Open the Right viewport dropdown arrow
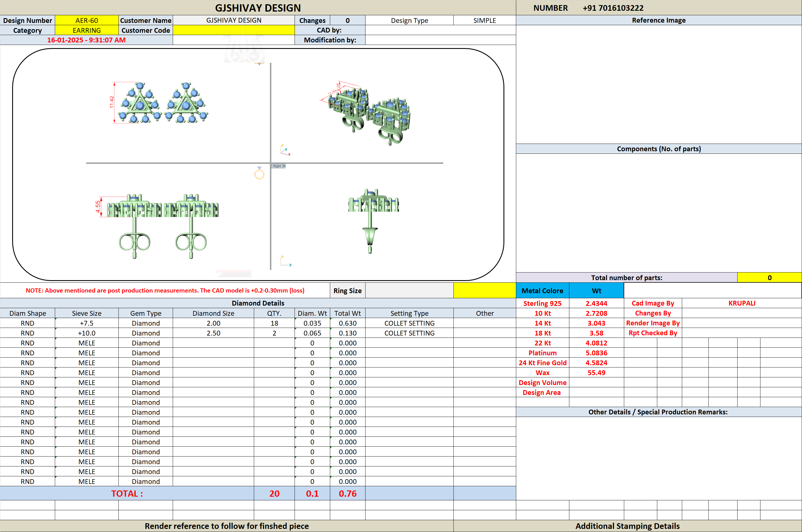The height and width of the screenshot is (532, 802). pos(284,166)
